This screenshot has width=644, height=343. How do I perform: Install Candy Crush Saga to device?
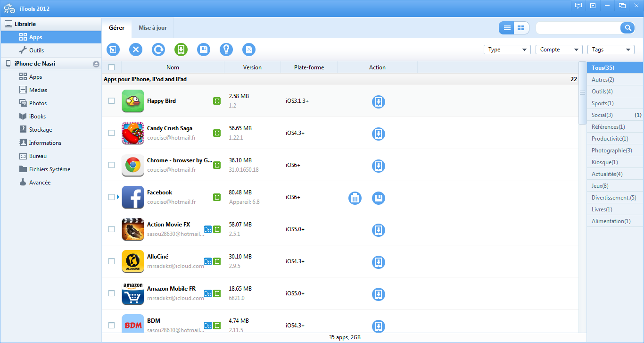point(379,134)
